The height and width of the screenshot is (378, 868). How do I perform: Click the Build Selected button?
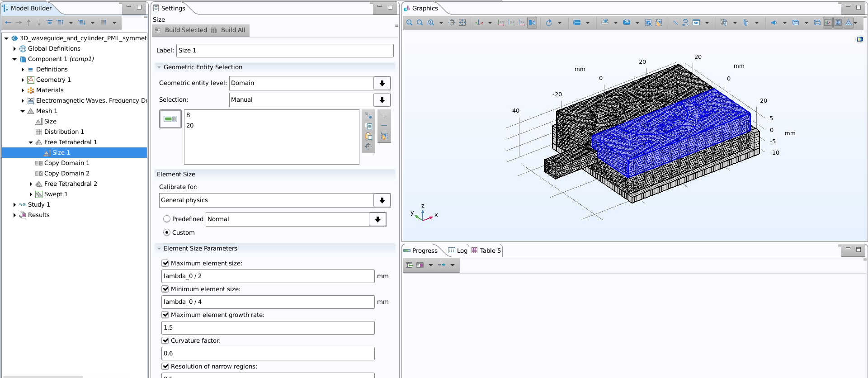[x=181, y=30]
